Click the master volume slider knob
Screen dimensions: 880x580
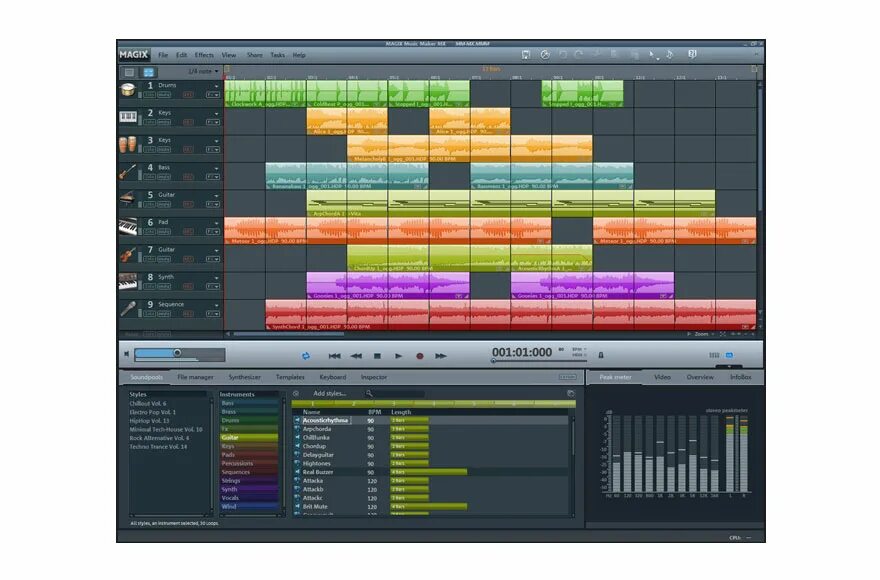(x=177, y=353)
